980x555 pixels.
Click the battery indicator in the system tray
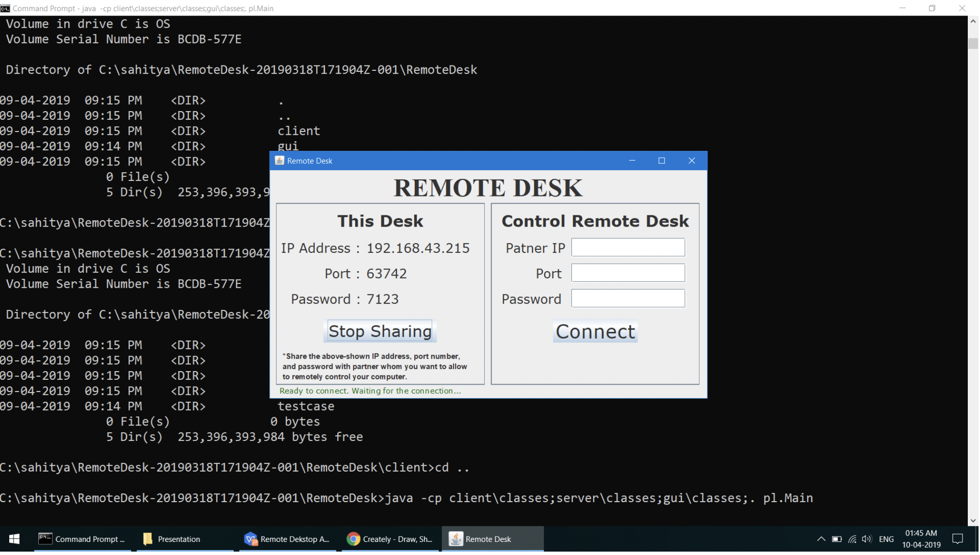837,539
